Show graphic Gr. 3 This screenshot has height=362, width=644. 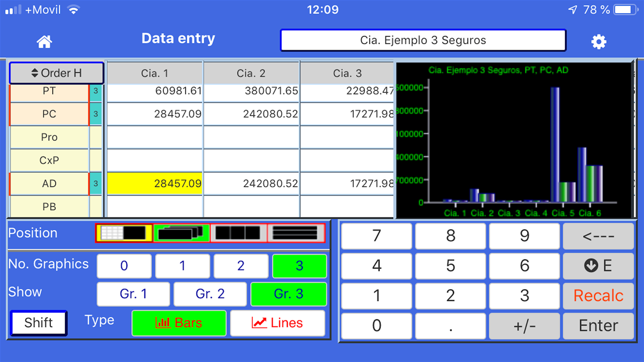[288, 294]
